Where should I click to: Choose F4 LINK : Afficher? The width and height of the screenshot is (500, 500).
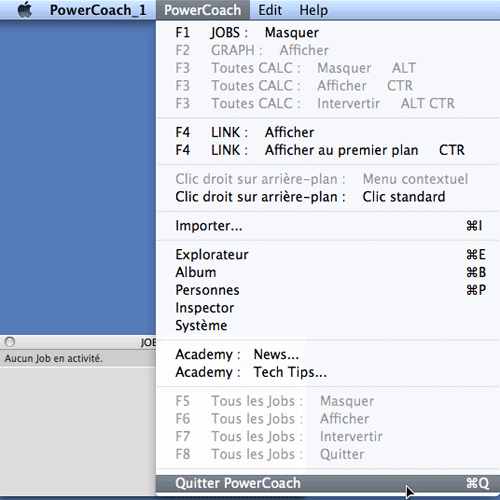[x=328, y=132]
